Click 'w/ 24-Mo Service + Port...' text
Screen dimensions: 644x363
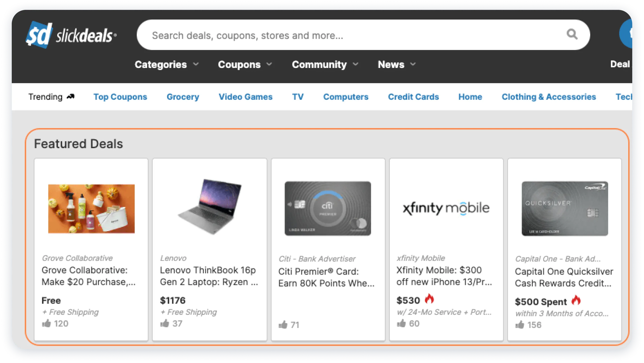point(444,312)
